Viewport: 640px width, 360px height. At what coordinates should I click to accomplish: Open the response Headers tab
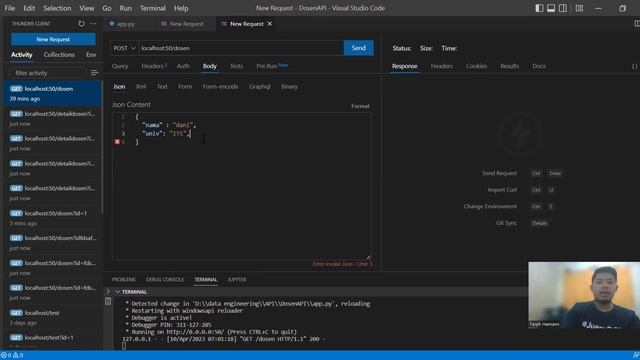click(442, 66)
